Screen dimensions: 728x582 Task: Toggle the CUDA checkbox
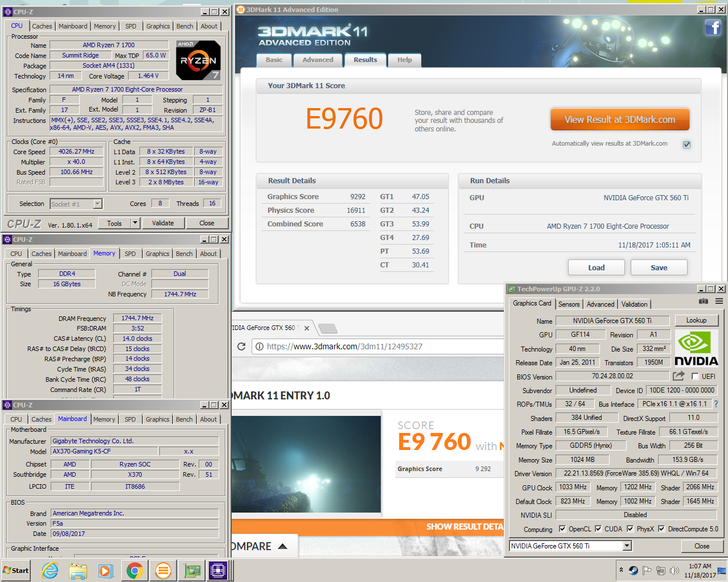[x=598, y=529]
